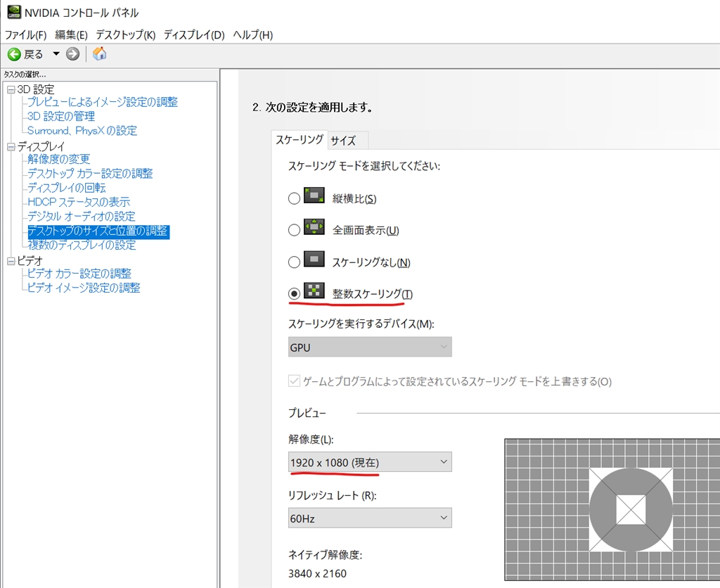Click the 戻る label text

point(34,54)
